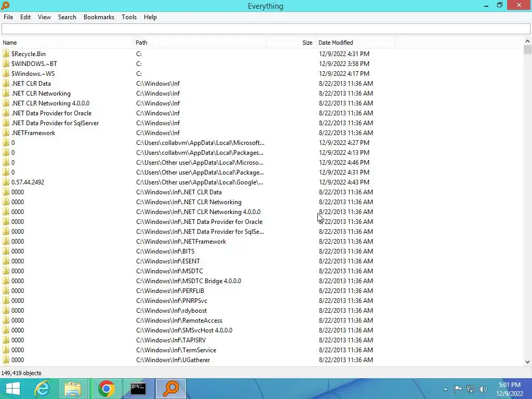Open the Action Center flag icon
Viewport: 532px width, 399px height.
click(458, 389)
